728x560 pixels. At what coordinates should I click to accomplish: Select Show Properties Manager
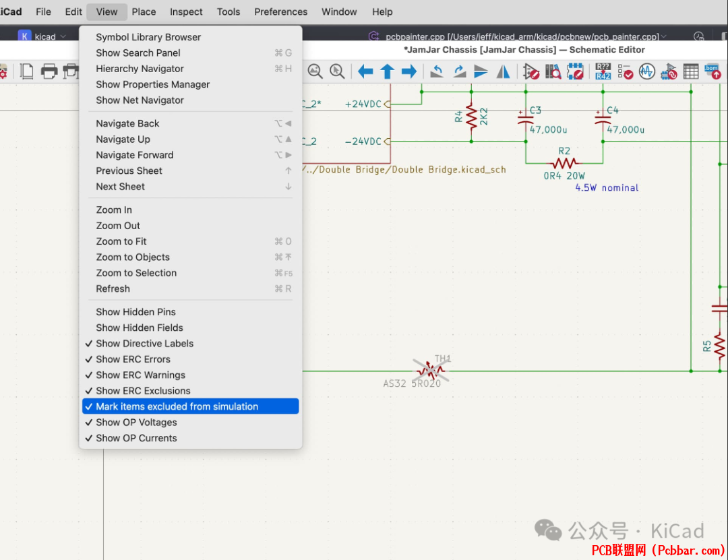[x=190, y=84]
